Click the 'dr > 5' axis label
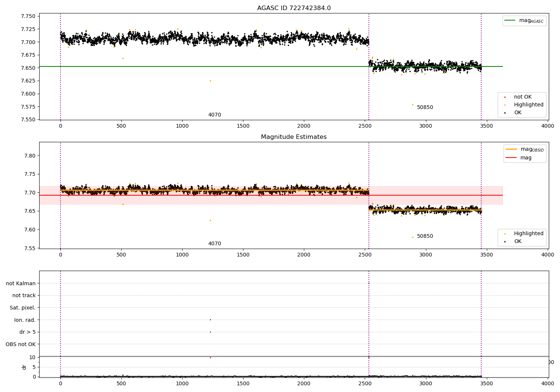This screenshot has width=560, height=392. click(28, 332)
